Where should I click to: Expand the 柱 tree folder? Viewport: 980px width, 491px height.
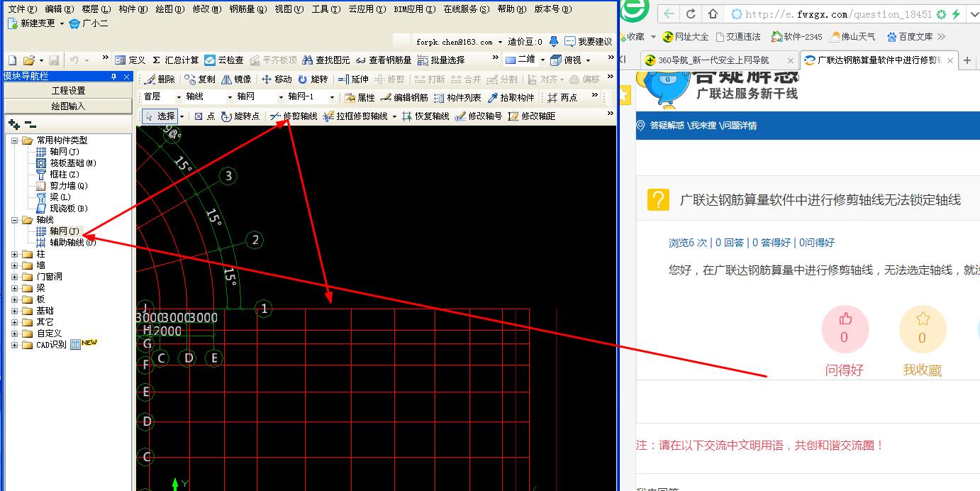[16, 254]
